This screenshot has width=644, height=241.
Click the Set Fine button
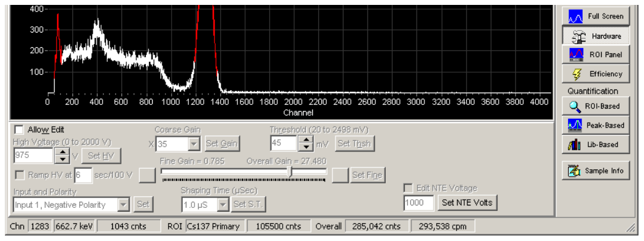click(367, 175)
